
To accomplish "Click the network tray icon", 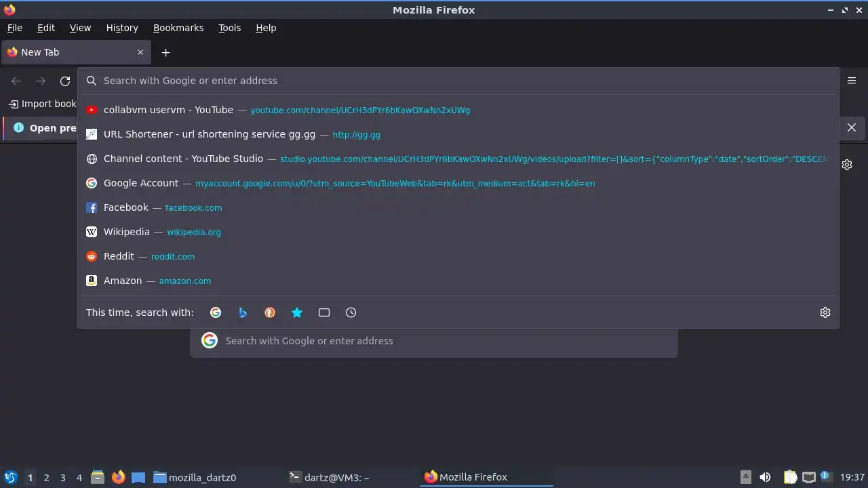I will click(808, 477).
